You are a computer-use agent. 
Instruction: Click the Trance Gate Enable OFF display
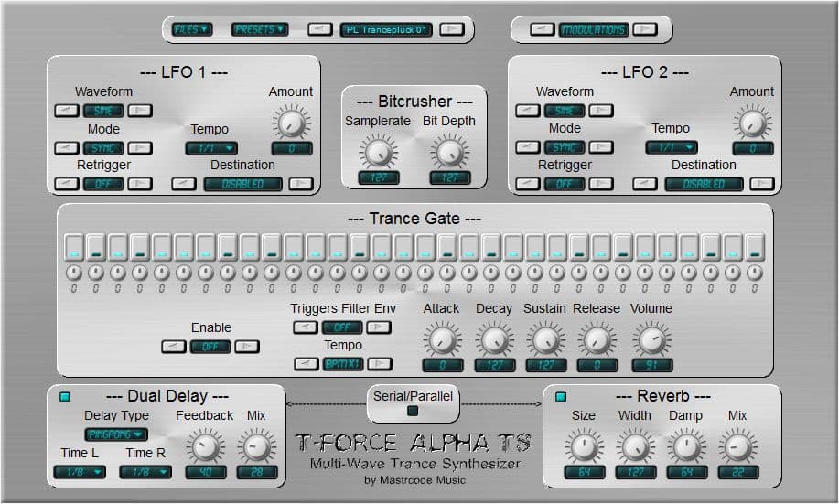point(210,347)
